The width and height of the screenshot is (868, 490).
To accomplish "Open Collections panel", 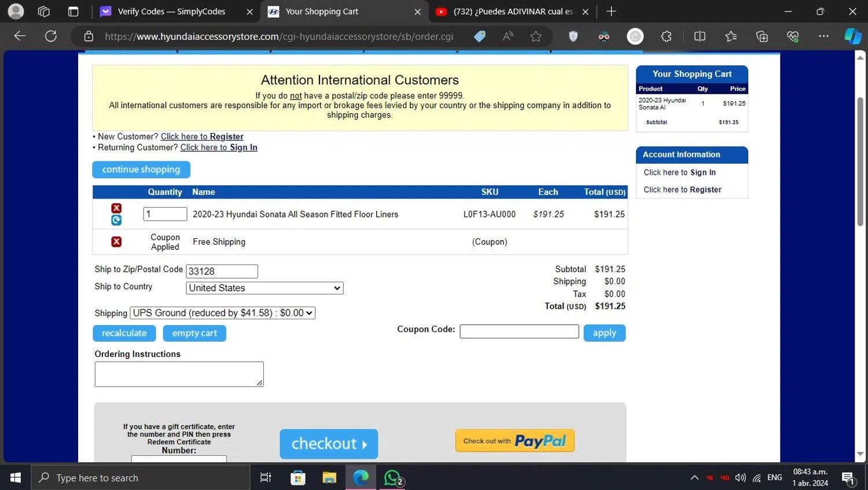I will [x=762, y=36].
